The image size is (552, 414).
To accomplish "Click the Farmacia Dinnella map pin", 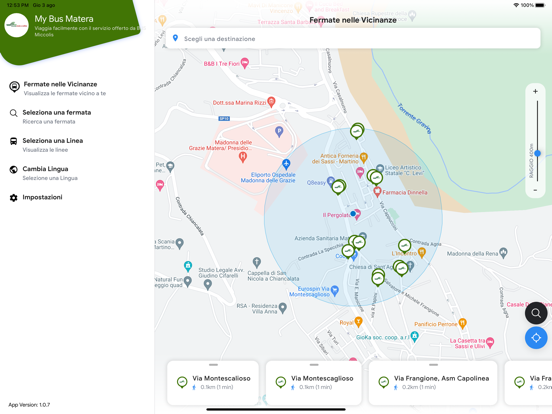I will click(377, 192).
